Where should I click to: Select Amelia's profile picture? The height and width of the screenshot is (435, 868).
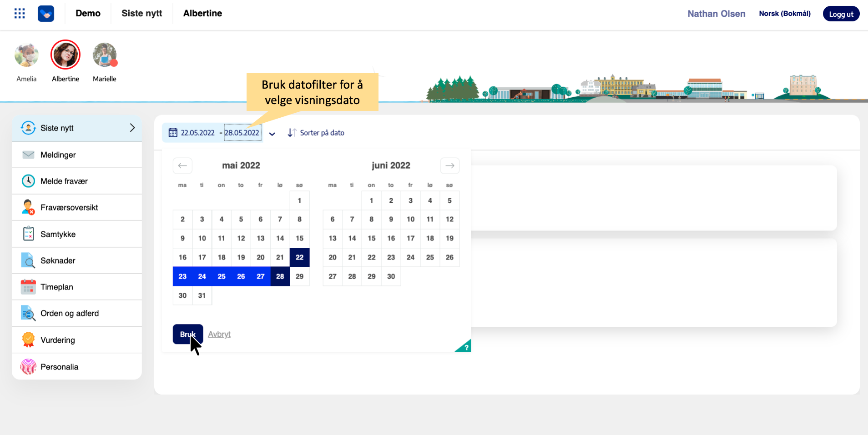pyautogui.click(x=26, y=55)
